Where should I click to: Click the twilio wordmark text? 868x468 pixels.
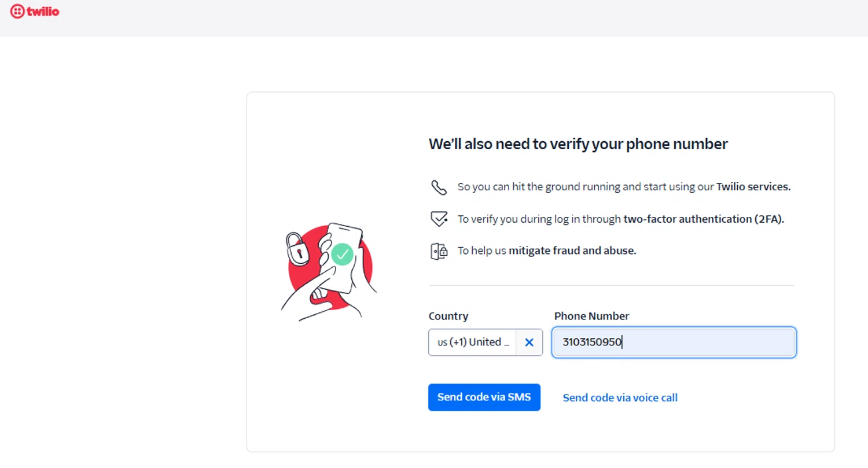43,12
